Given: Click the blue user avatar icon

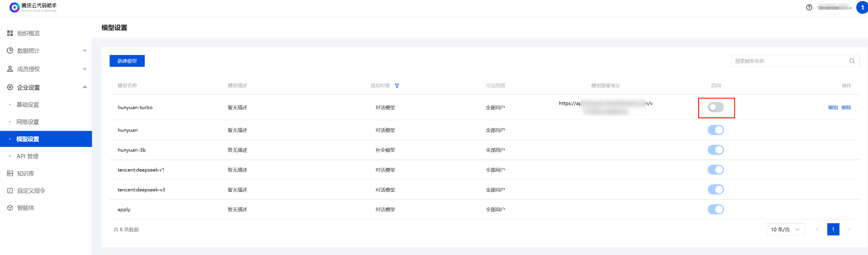Looking at the screenshot, I should point(862,7).
